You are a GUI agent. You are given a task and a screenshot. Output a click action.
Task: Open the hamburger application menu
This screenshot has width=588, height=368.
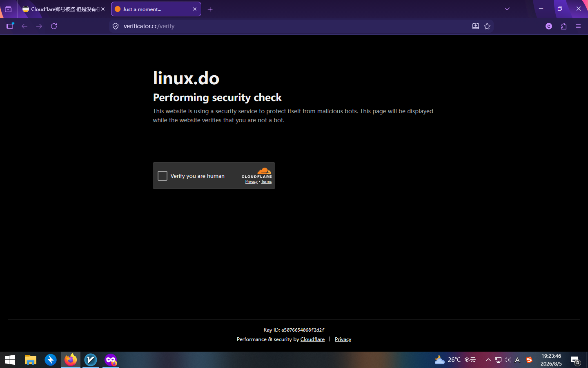[578, 26]
